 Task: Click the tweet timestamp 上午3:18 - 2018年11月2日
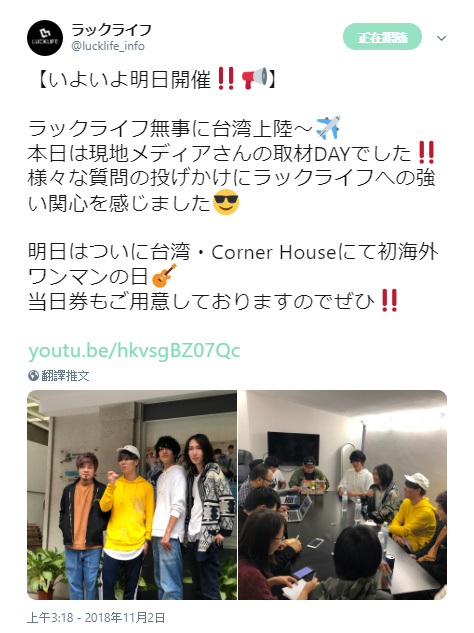[96, 618]
